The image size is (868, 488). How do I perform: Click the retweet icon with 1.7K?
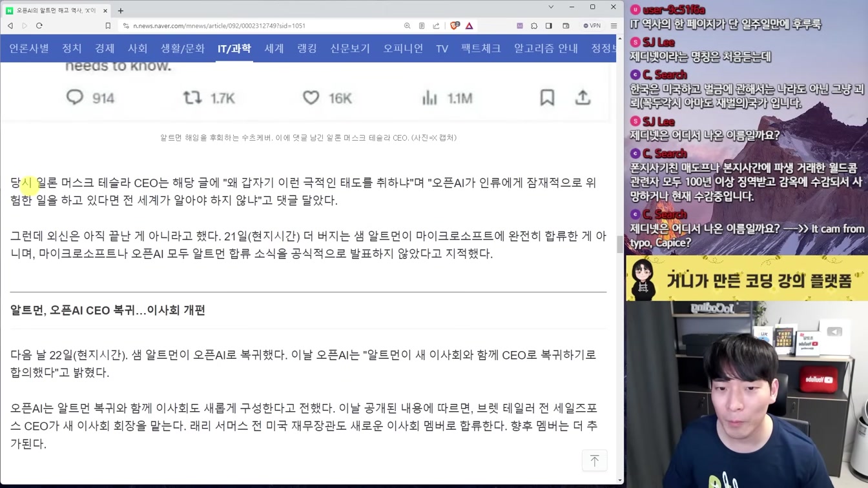click(192, 97)
